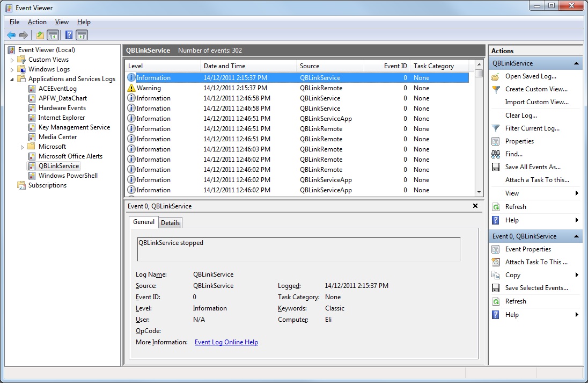588x383 pixels.
Task: Click the Create Custom View funnel icon
Action: click(x=496, y=89)
